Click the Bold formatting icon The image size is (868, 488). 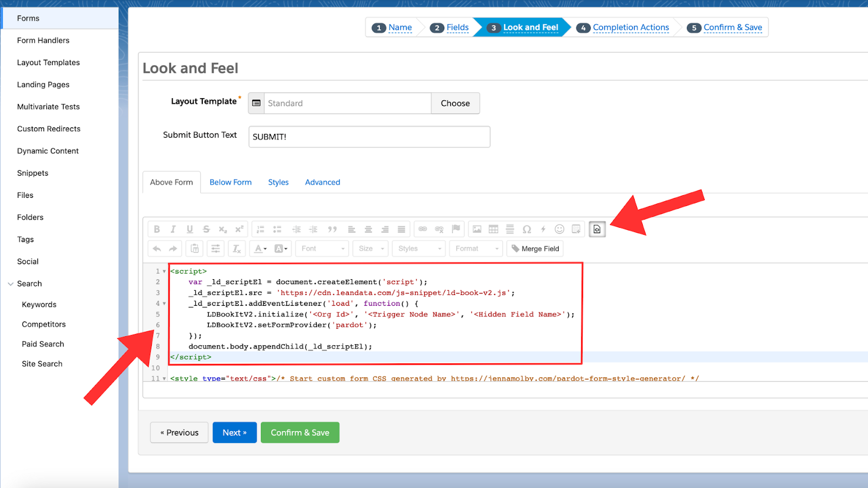point(157,229)
